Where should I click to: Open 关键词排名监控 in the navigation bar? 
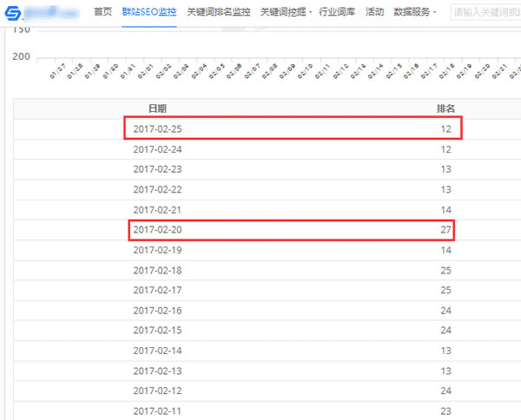pyautogui.click(x=219, y=12)
